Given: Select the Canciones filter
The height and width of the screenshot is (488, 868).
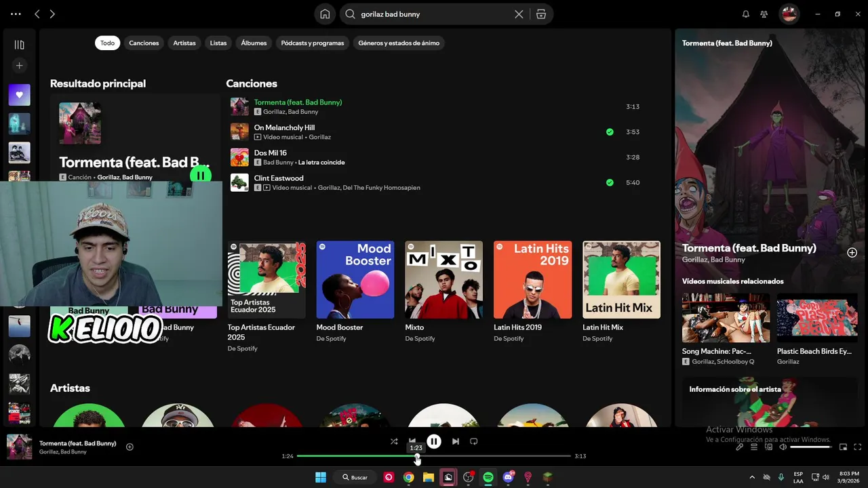Looking at the screenshot, I should coord(144,43).
